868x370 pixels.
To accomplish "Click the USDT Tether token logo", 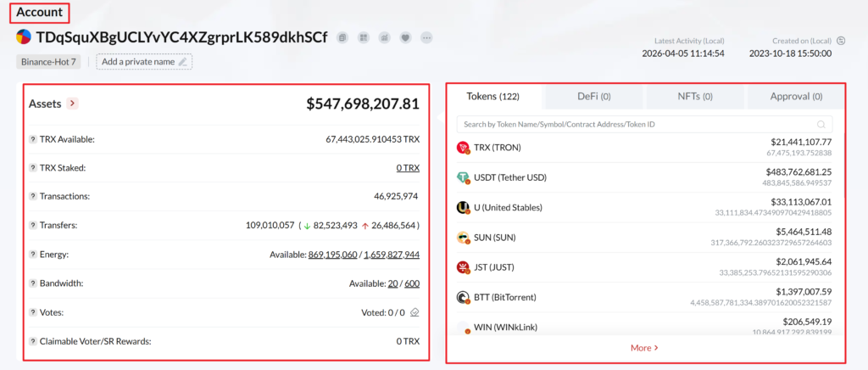I will click(x=463, y=177).
